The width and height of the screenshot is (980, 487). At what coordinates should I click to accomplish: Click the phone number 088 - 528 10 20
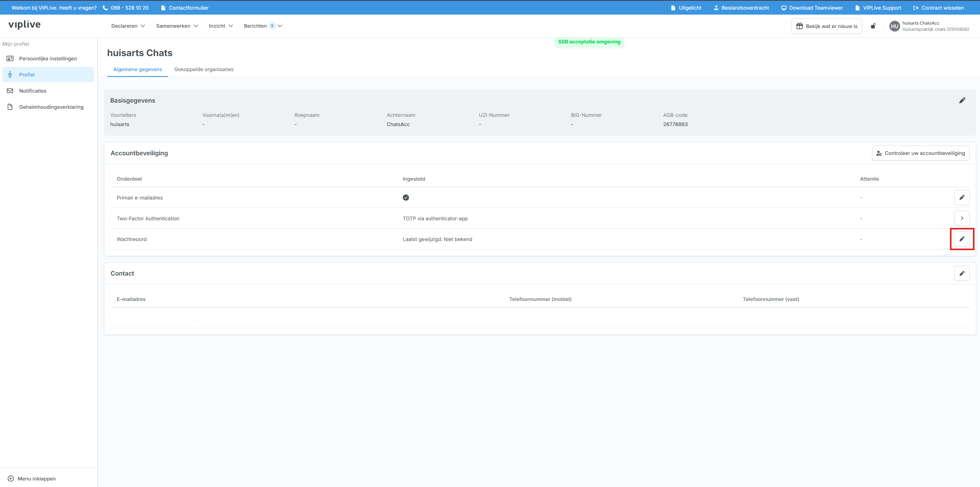coord(129,8)
